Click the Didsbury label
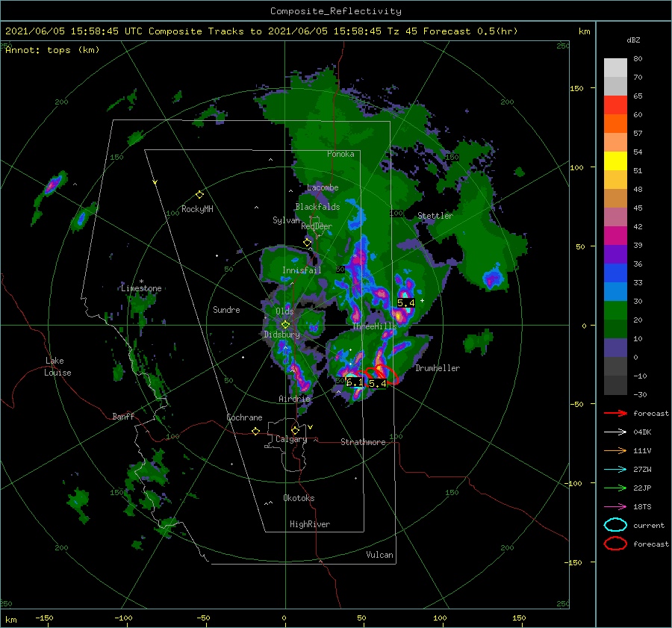Image resolution: width=672 pixels, height=628 pixels. pyautogui.click(x=282, y=335)
